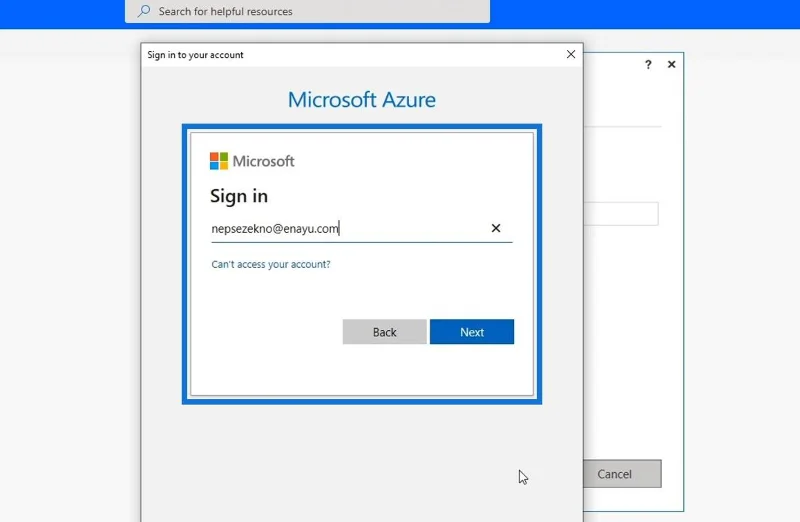Viewport: 800px width, 522px height.
Task: Close the background dialog with X
Action: pos(671,64)
